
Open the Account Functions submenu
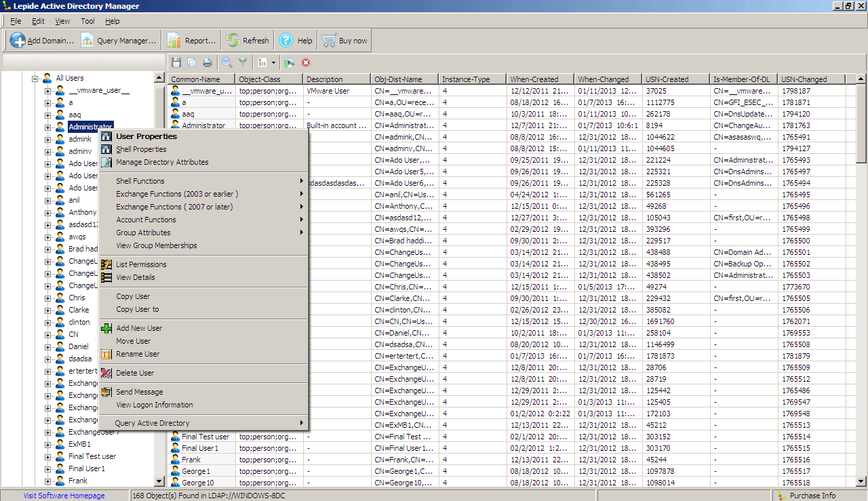(x=203, y=220)
